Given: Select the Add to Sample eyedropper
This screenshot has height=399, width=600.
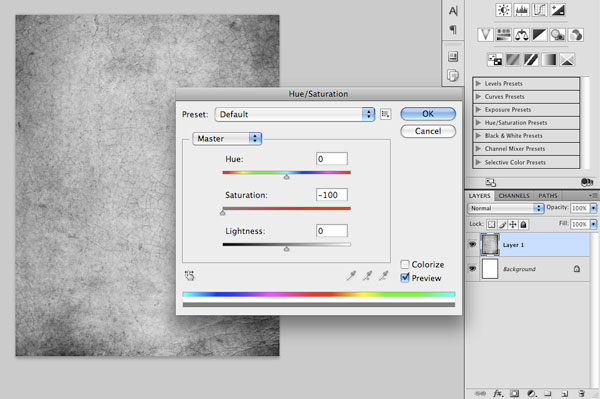Looking at the screenshot, I should tap(367, 275).
